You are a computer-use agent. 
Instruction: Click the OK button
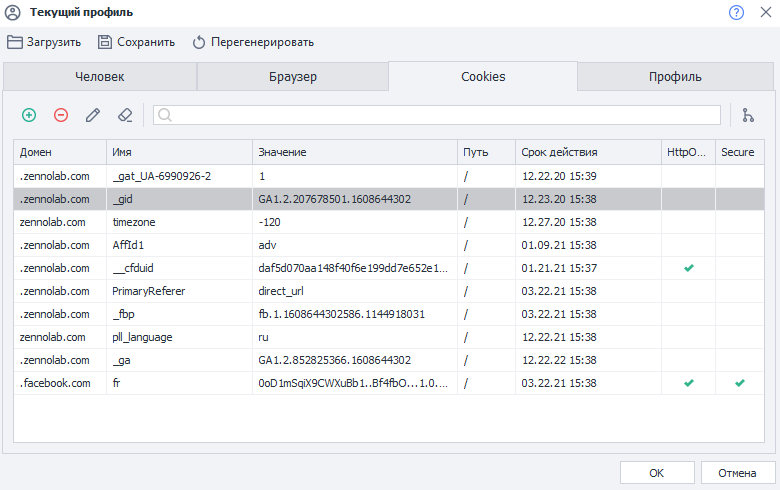point(656,472)
